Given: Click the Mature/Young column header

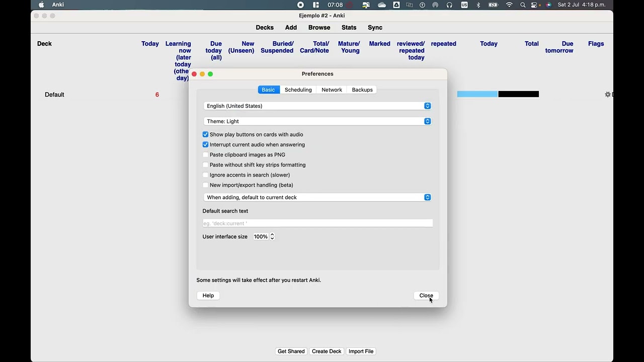Looking at the screenshot, I should coord(349,47).
